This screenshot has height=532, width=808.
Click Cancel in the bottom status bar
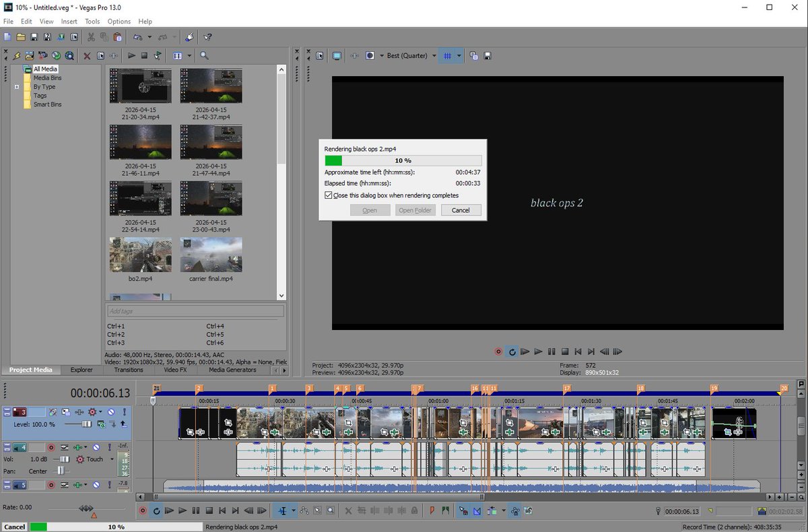[x=14, y=527]
